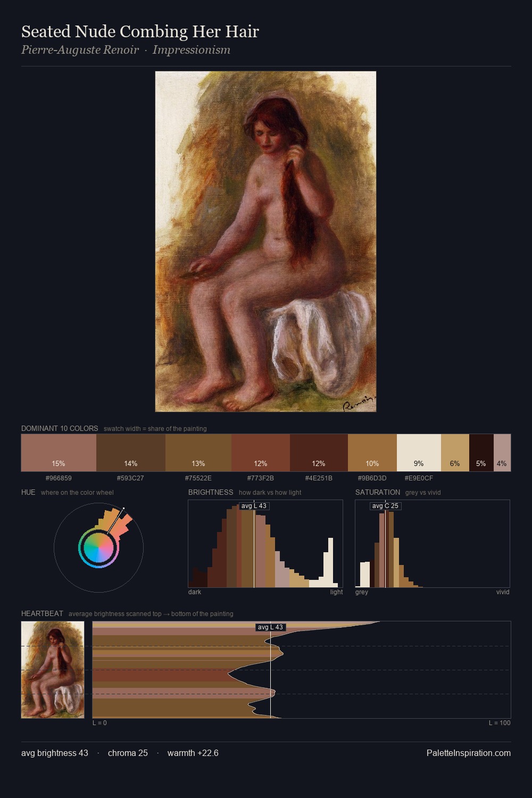Click the 'avg L 43' heartbeat label
This screenshot has width=532, height=798.
pyautogui.click(x=270, y=627)
